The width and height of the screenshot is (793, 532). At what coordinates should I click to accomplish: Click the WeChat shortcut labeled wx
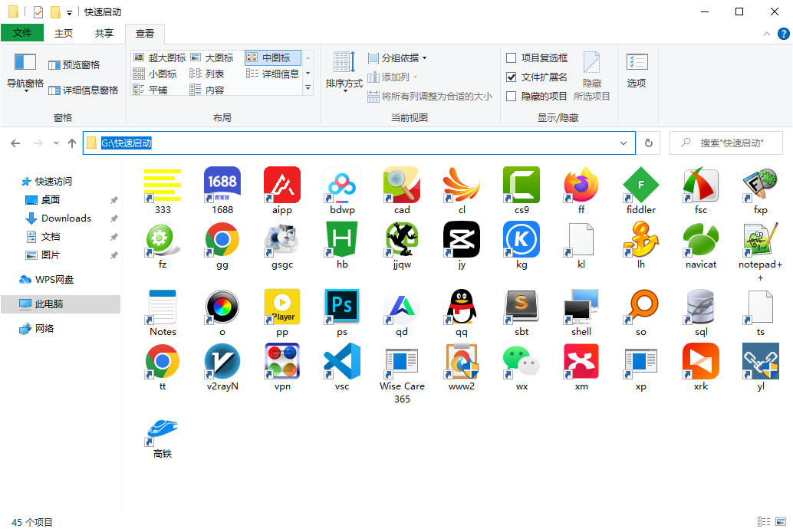click(x=522, y=363)
